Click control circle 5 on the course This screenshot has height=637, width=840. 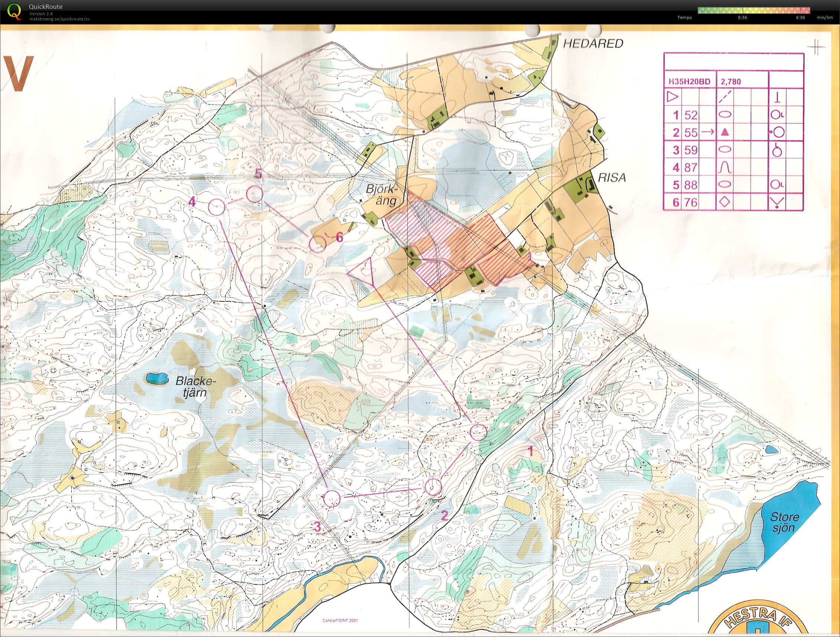(x=254, y=194)
